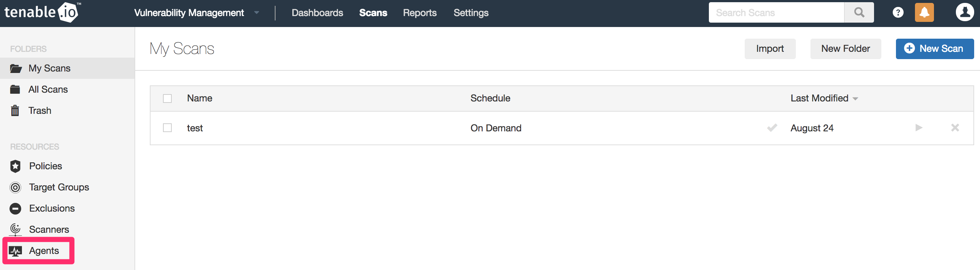The image size is (980, 270).
Task: Open the notifications bell
Action: pos(924,12)
